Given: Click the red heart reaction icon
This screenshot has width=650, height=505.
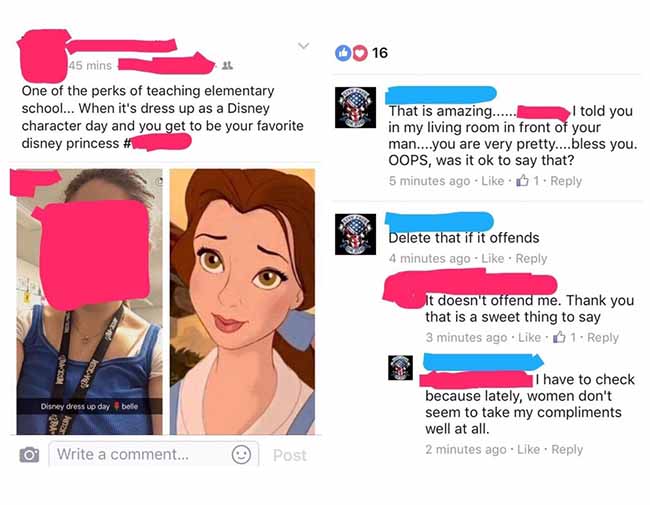Looking at the screenshot, I should tap(359, 53).
